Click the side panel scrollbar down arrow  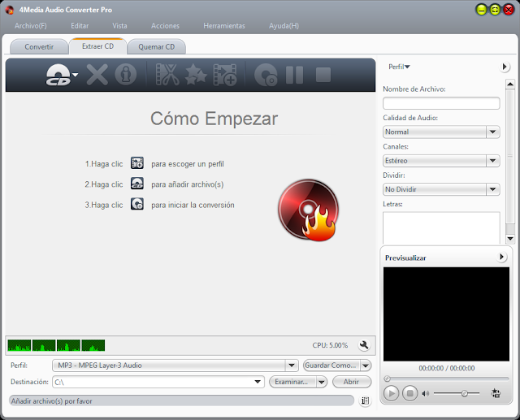tap(510, 238)
